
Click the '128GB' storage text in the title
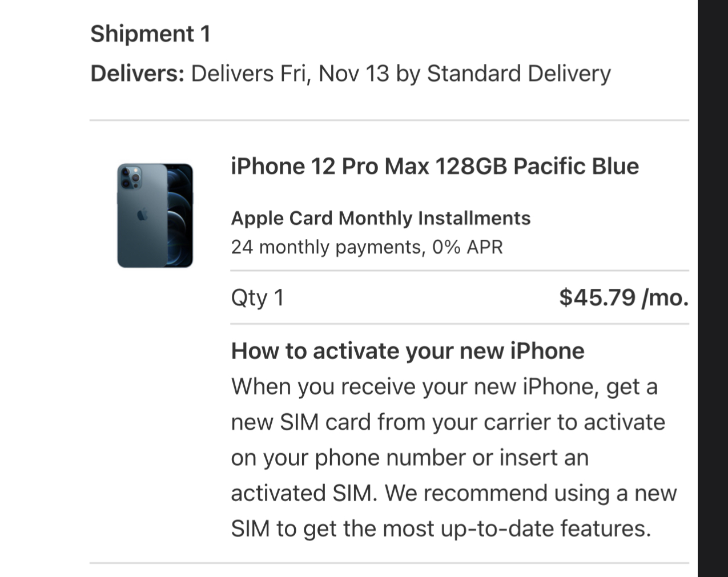(x=471, y=167)
